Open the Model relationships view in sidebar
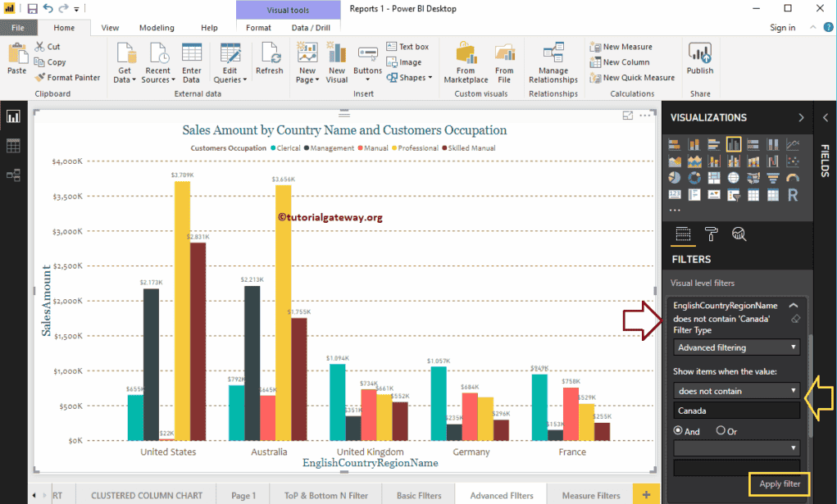837x504 pixels. point(13,175)
